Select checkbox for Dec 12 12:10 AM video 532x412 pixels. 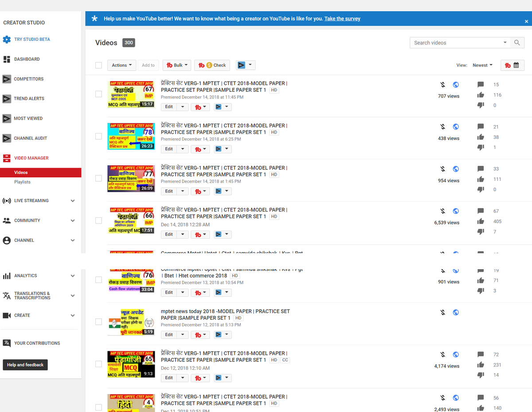[98, 364]
